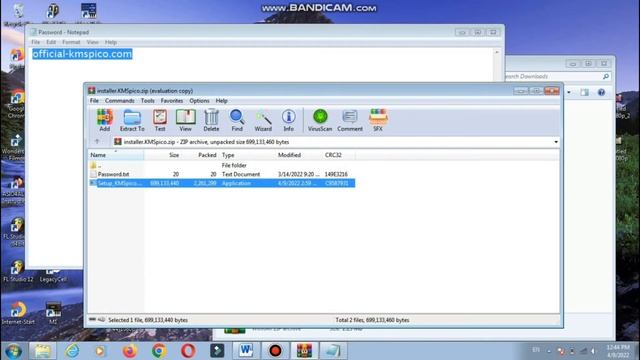640x360 pixels.
Task: Select the Setup_KMSpico application row
Action: coord(222,183)
